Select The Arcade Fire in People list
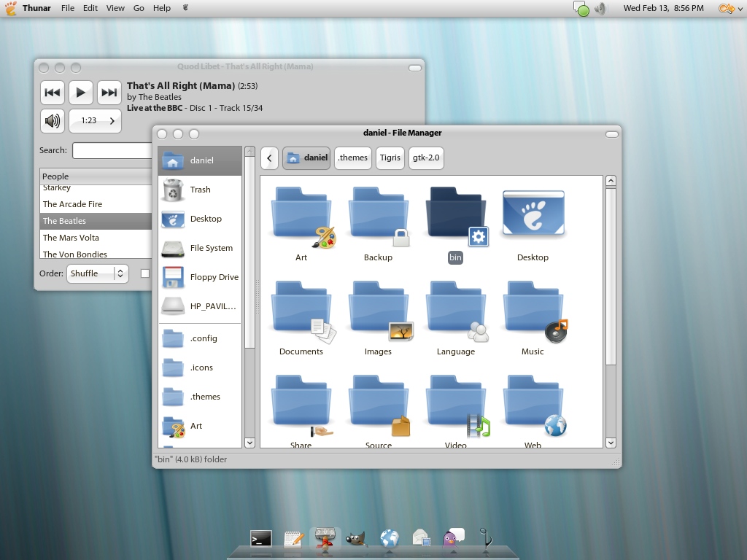Viewport: 747px width, 560px height. [x=96, y=204]
